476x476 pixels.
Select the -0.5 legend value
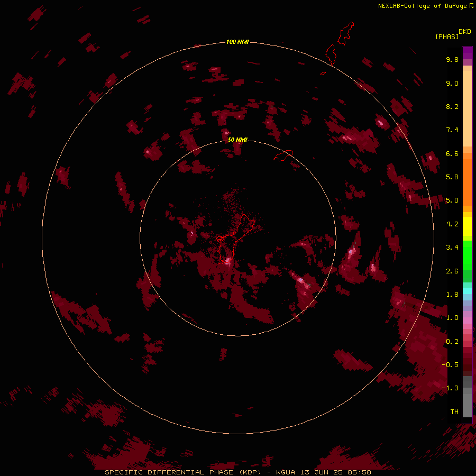[x=450, y=365]
